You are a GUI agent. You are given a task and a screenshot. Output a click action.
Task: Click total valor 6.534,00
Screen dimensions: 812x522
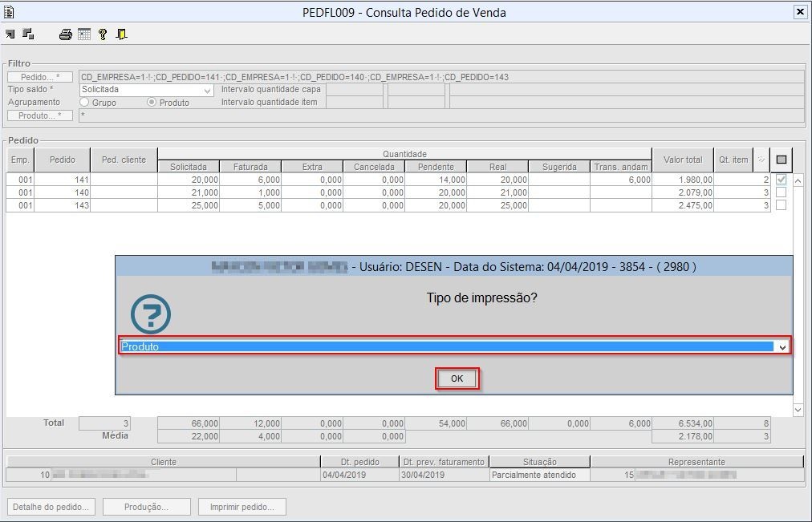683,423
